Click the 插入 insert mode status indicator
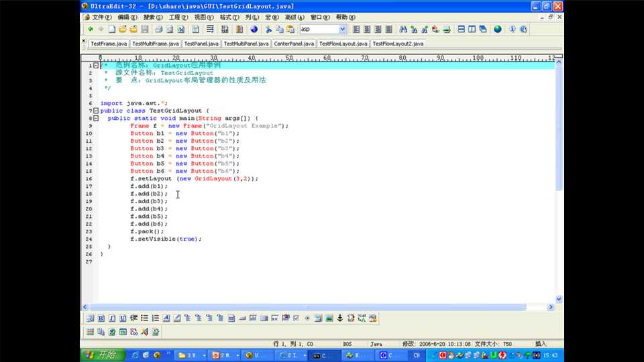This screenshot has height=362, width=644. point(541,344)
